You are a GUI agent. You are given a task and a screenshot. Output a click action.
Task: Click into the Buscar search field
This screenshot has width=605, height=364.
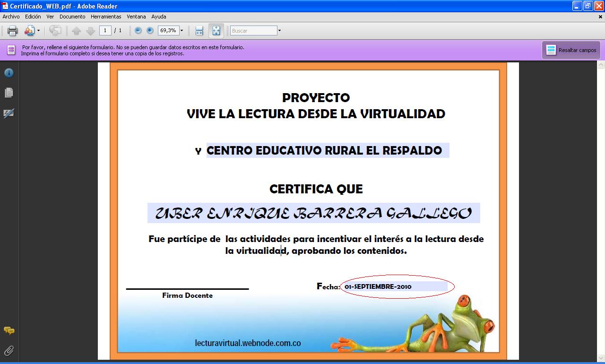tap(253, 31)
